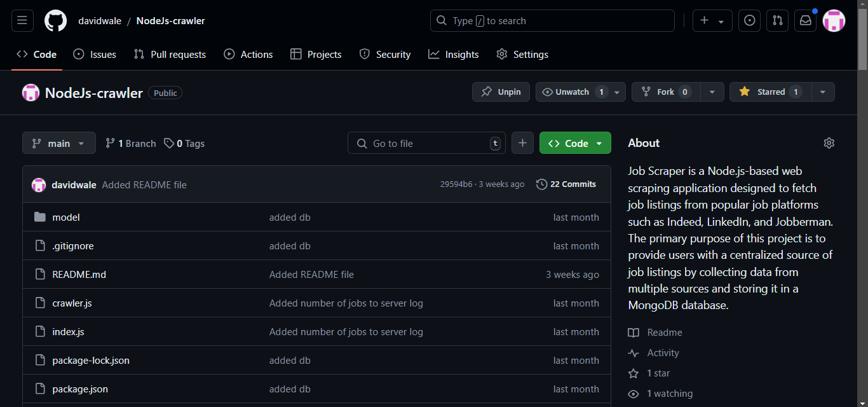This screenshot has height=407, width=868.
Task: Click the GitHub logo home icon
Action: click(x=55, y=21)
